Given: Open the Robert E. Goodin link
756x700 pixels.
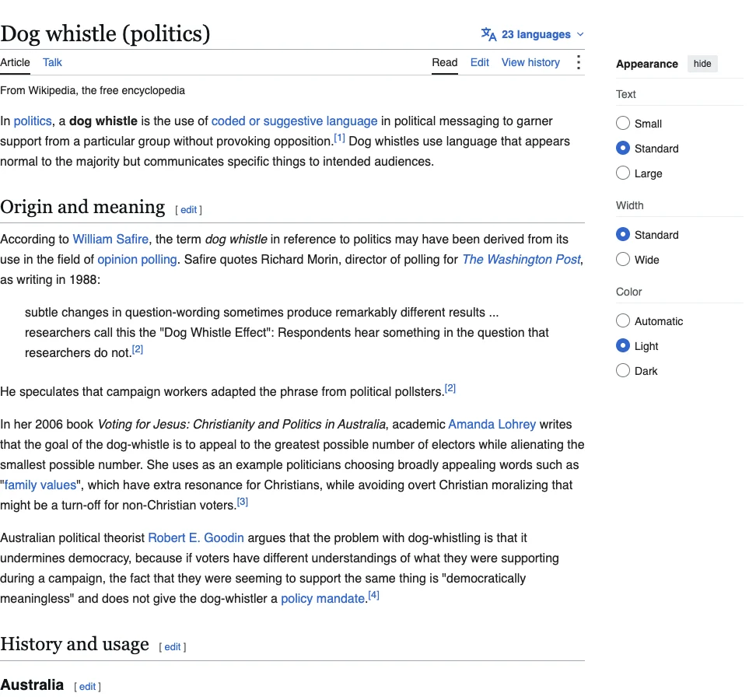Looking at the screenshot, I should click(196, 538).
